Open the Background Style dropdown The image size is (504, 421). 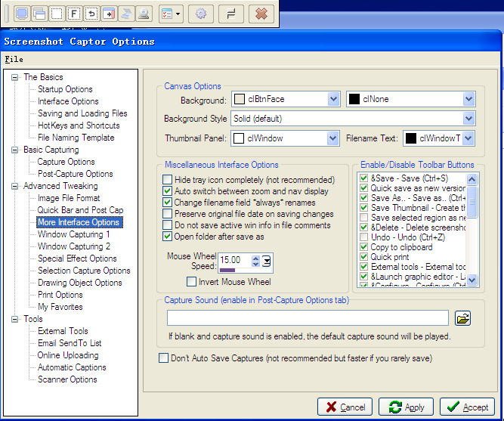(469, 119)
